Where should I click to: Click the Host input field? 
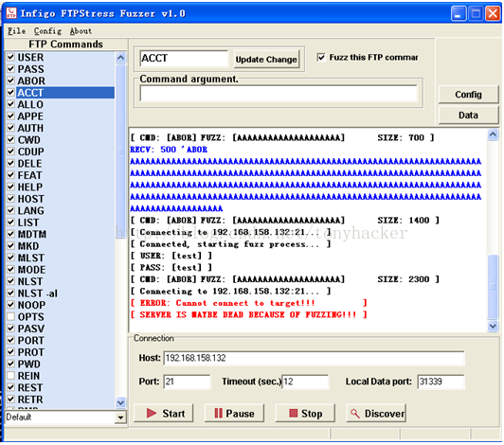[x=314, y=358]
